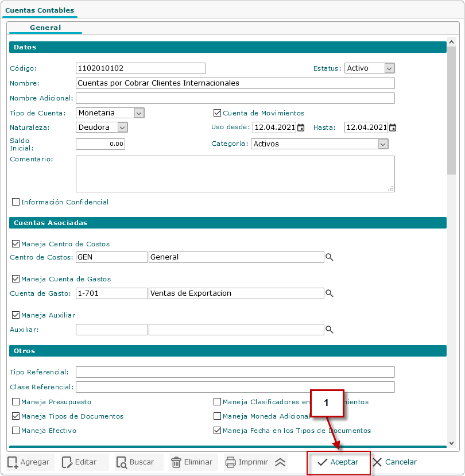Click the Comentario text area
The width and height of the screenshot is (465, 476).
(235, 174)
